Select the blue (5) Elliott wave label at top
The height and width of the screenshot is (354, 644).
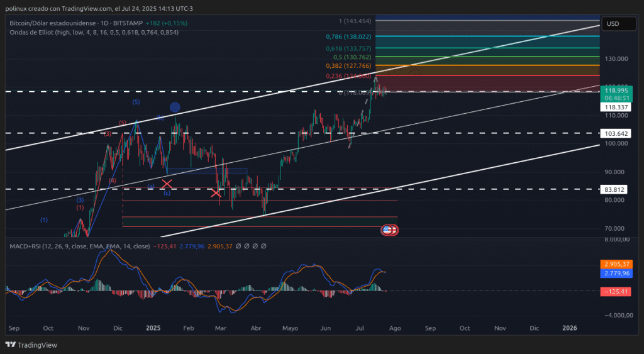(136, 102)
